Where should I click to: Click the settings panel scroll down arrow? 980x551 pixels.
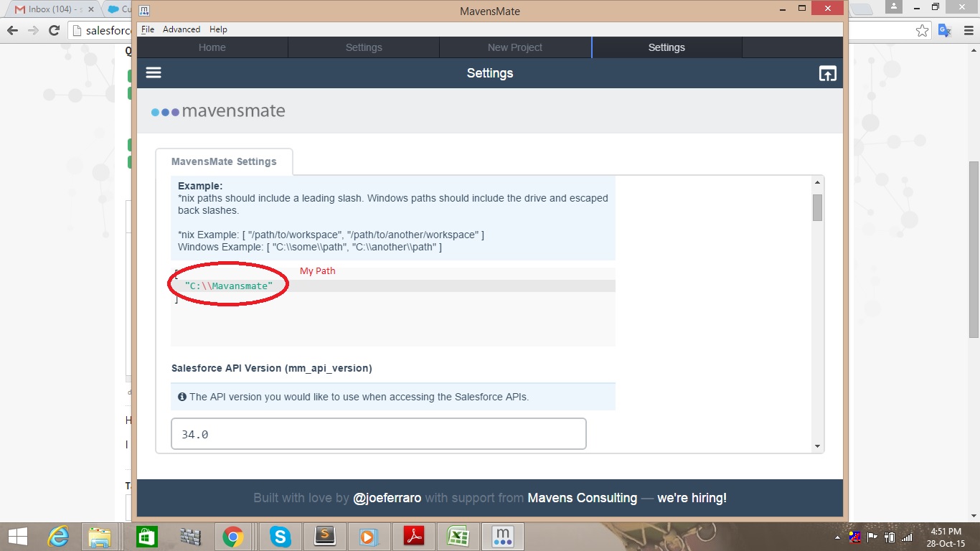coord(817,446)
